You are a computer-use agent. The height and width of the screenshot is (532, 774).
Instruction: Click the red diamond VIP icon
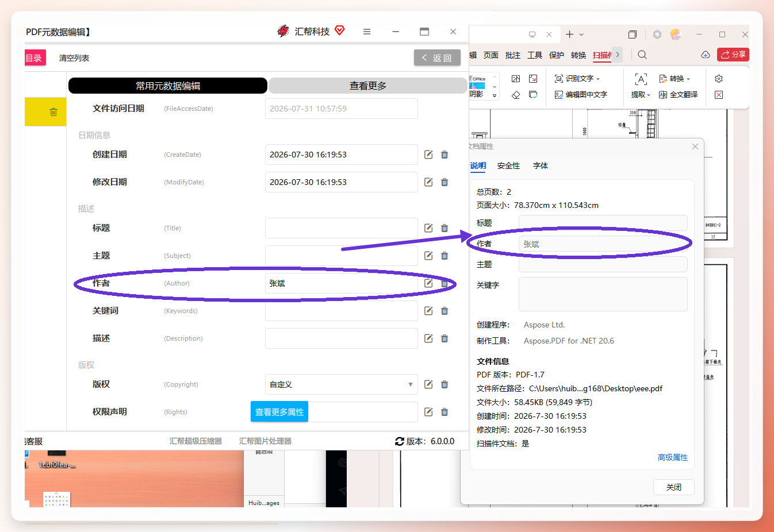pyautogui.click(x=340, y=30)
